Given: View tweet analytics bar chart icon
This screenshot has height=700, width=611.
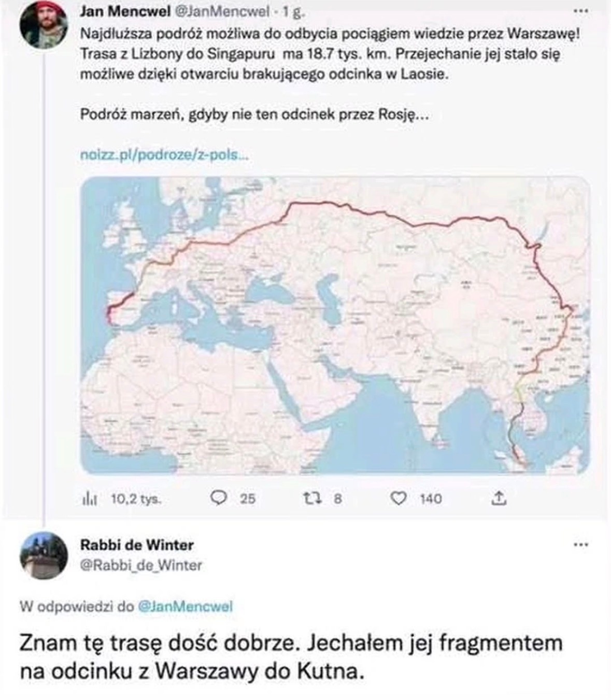Looking at the screenshot, I should point(90,499).
